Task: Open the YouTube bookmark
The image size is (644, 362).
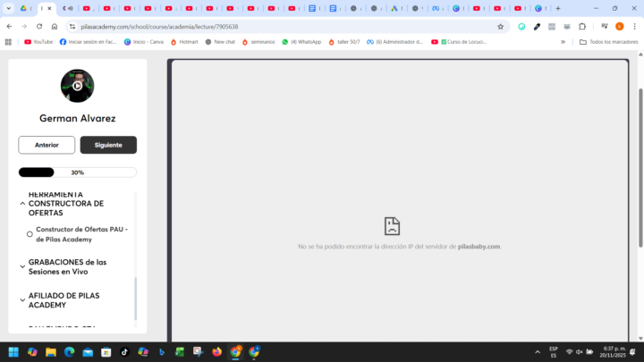Action: tap(38, 42)
